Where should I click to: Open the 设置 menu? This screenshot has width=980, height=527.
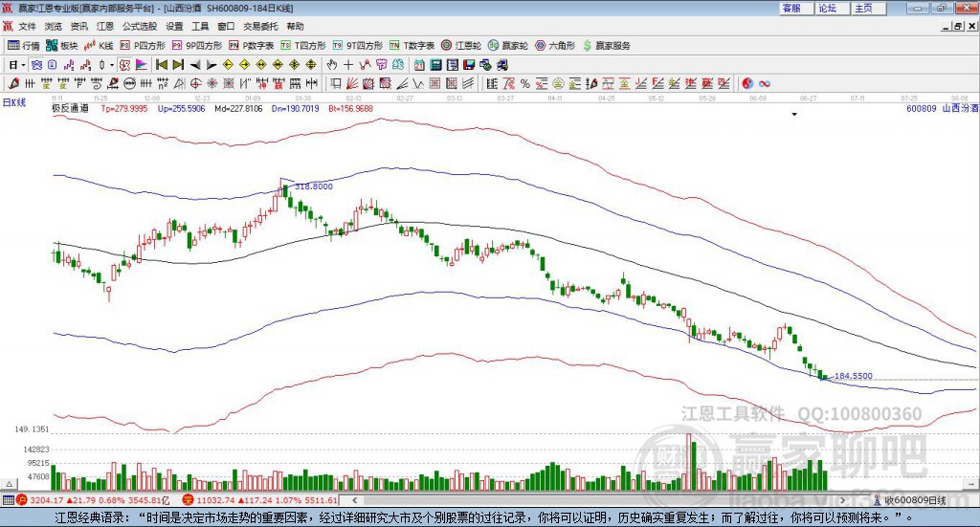(x=174, y=26)
